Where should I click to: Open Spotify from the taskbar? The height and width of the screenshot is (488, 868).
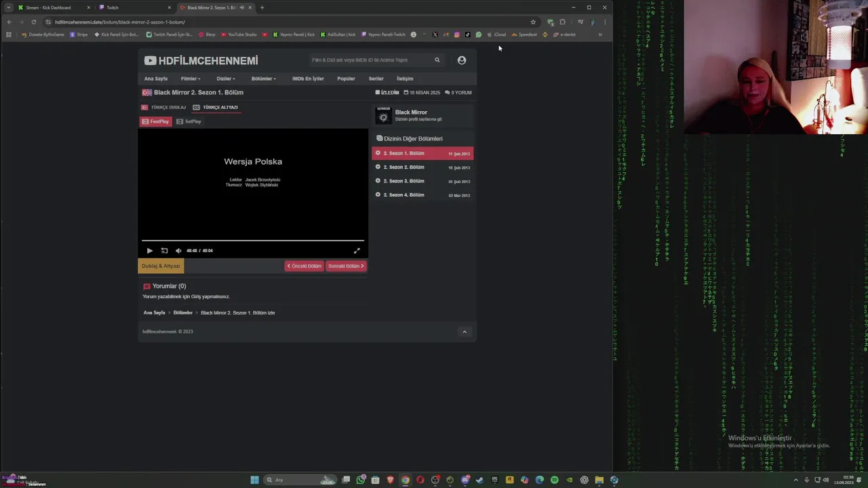(x=555, y=480)
